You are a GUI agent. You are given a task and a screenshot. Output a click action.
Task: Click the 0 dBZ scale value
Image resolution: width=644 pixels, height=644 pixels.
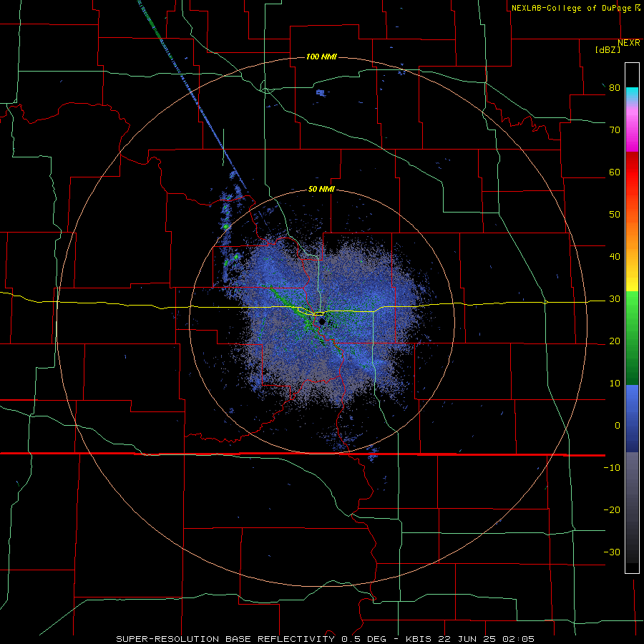[x=618, y=426]
